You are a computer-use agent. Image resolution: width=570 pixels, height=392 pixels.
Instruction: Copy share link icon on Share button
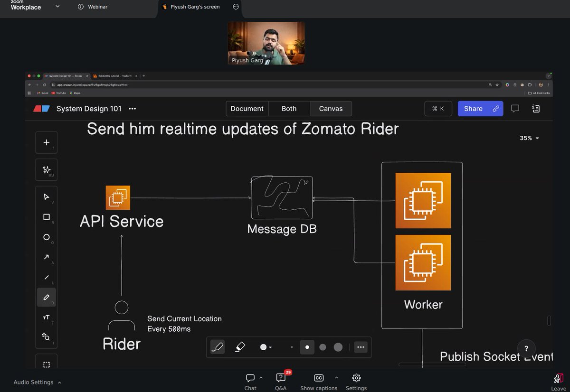coord(496,109)
